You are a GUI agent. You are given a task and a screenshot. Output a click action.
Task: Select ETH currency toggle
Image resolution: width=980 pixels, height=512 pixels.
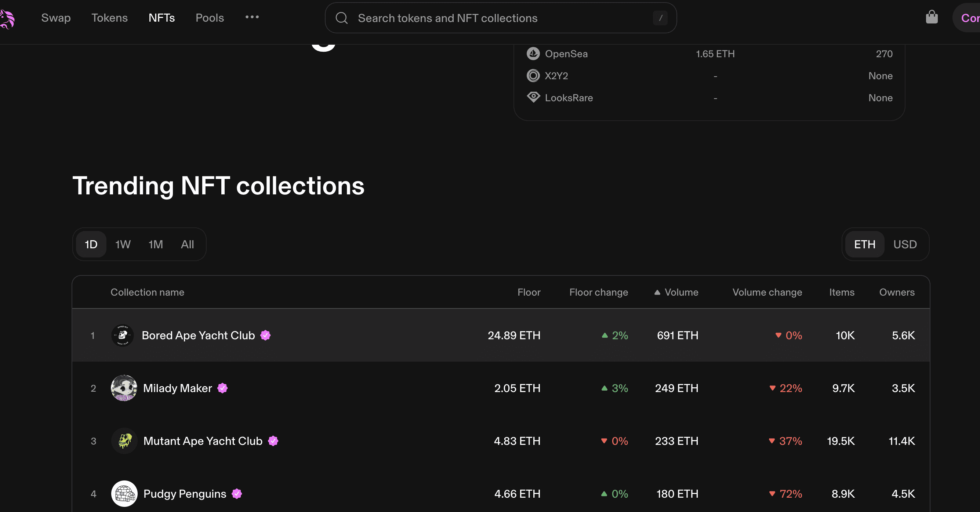coord(864,244)
